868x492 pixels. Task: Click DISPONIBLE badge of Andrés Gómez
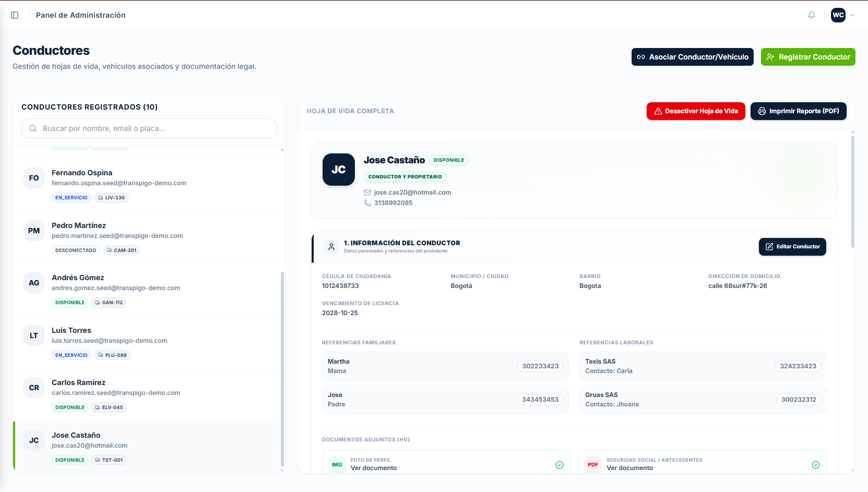click(70, 303)
